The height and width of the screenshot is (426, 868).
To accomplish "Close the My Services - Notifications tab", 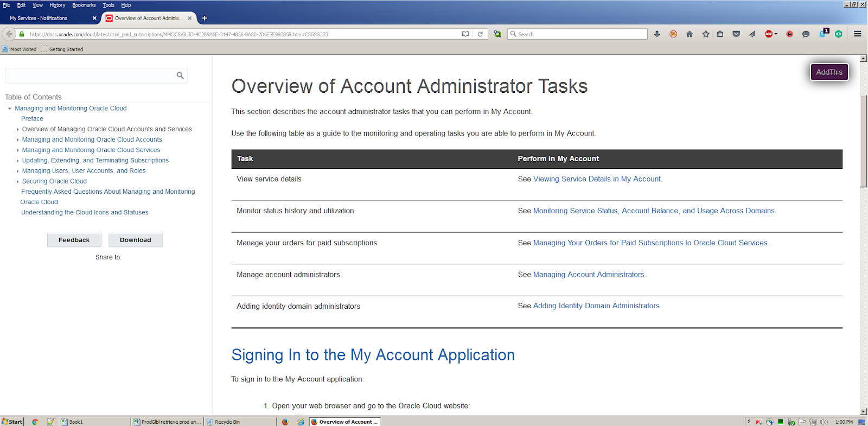I will click(94, 18).
